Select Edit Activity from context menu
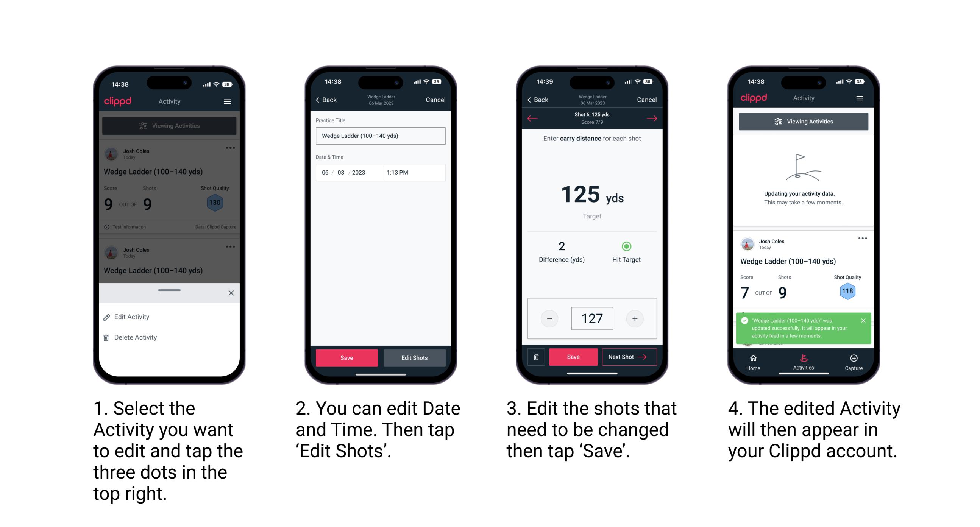 133,317
